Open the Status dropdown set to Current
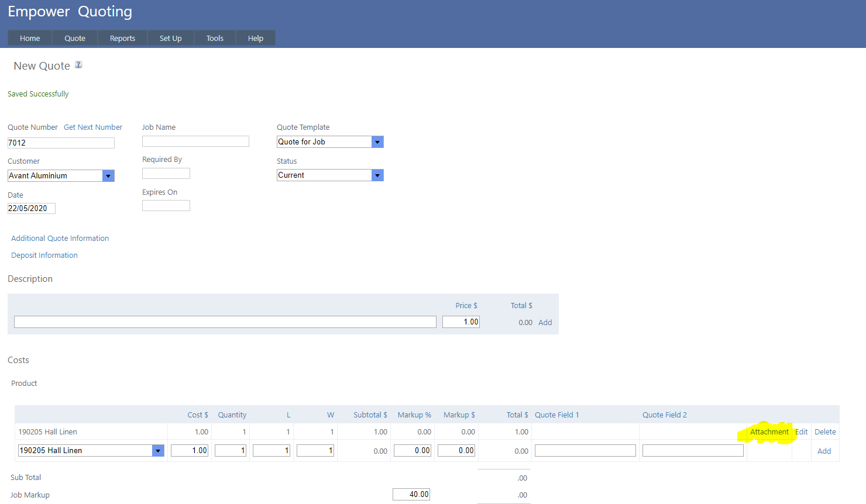Viewport: 866px width, 504px height. tap(377, 175)
